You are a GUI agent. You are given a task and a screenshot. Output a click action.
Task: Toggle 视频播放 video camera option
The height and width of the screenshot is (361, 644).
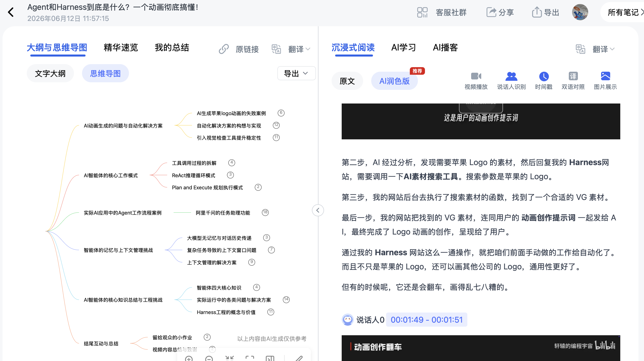pos(476,81)
